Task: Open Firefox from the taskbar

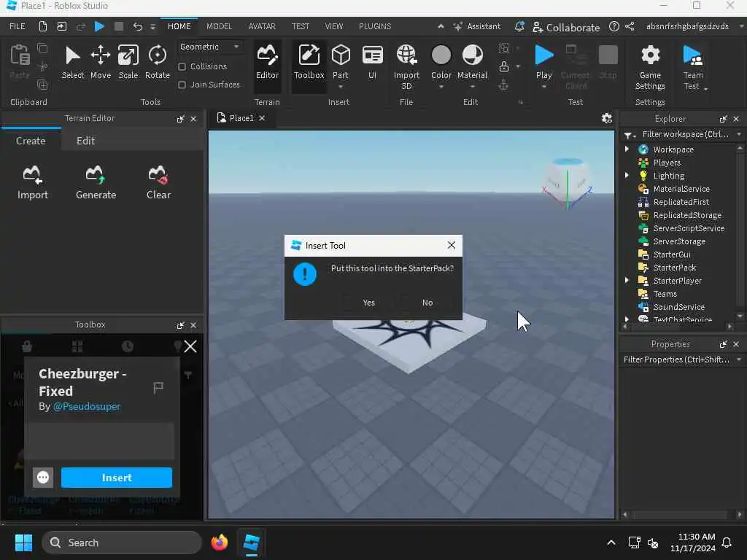Action: point(219,542)
